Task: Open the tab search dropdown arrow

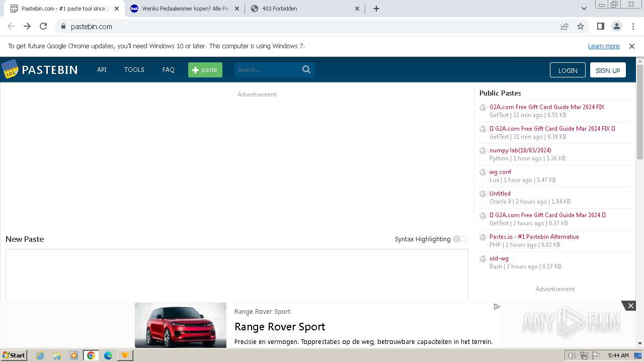Action: pyautogui.click(x=584, y=9)
